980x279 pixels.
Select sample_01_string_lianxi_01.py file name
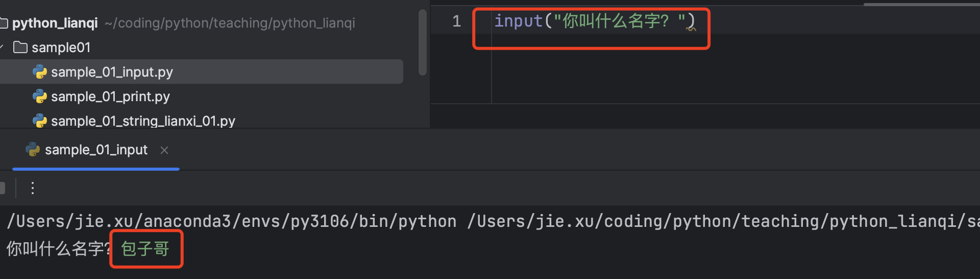143,121
